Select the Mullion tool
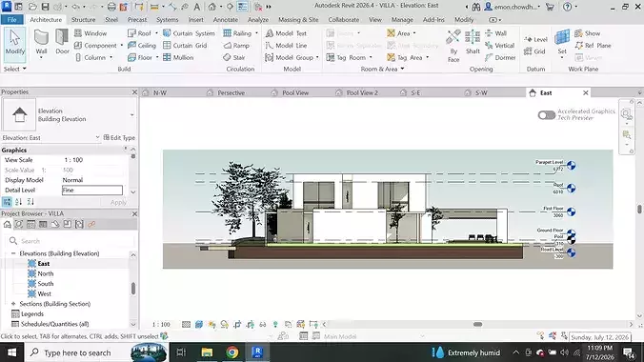This screenshot has height=362, width=644. pos(178,57)
